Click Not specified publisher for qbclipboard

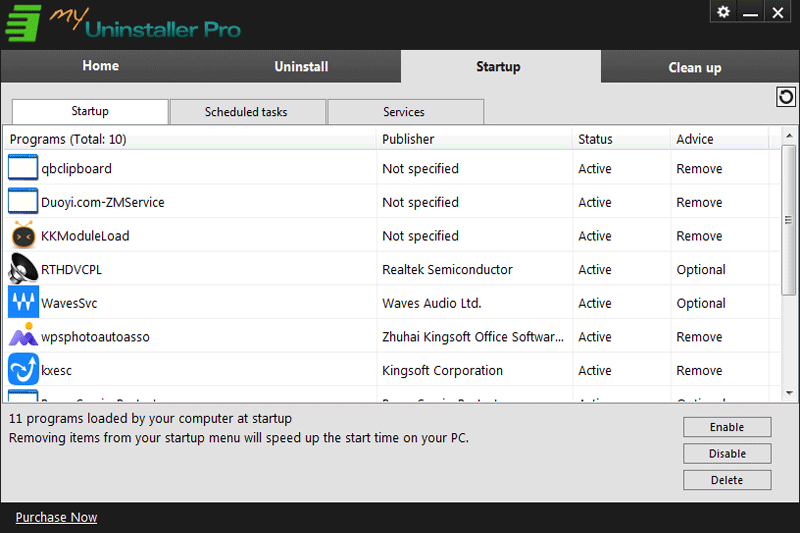(x=420, y=168)
